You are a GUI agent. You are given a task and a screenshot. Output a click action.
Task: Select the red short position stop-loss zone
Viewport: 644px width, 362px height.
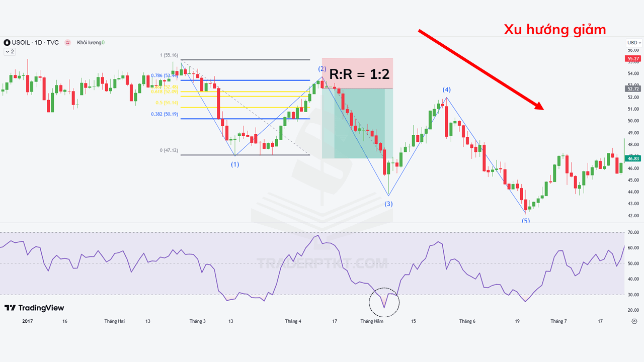click(x=357, y=73)
